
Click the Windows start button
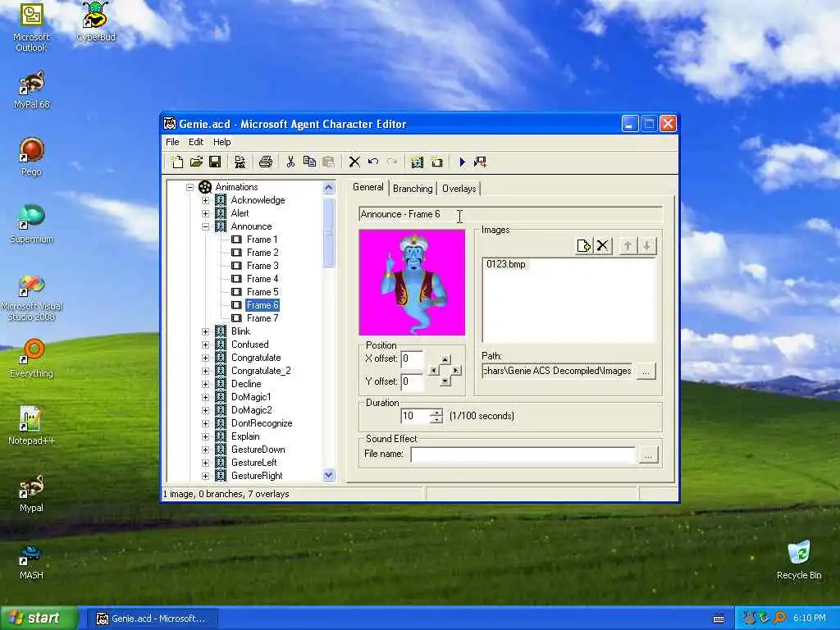[39, 619]
